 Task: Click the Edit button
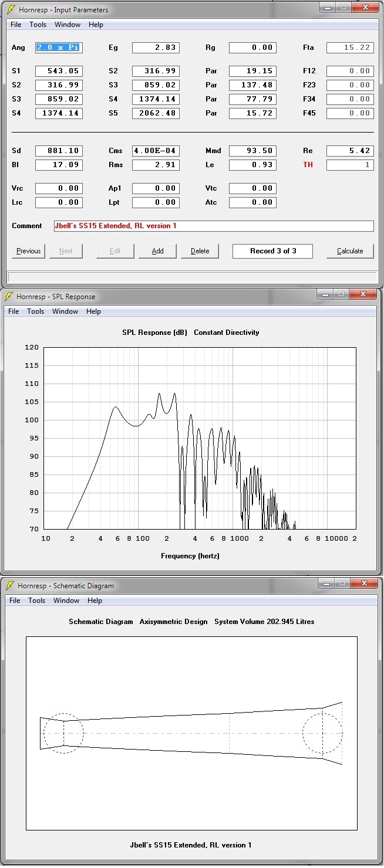pos(116,251)
